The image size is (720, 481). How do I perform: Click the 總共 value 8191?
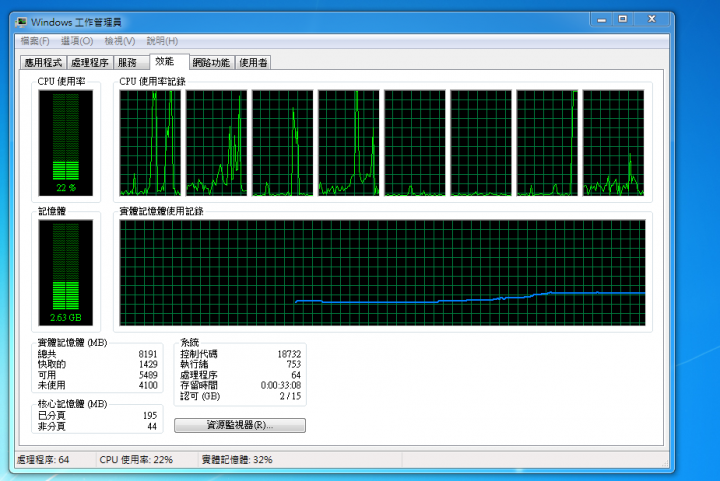(x=148, y=354)
